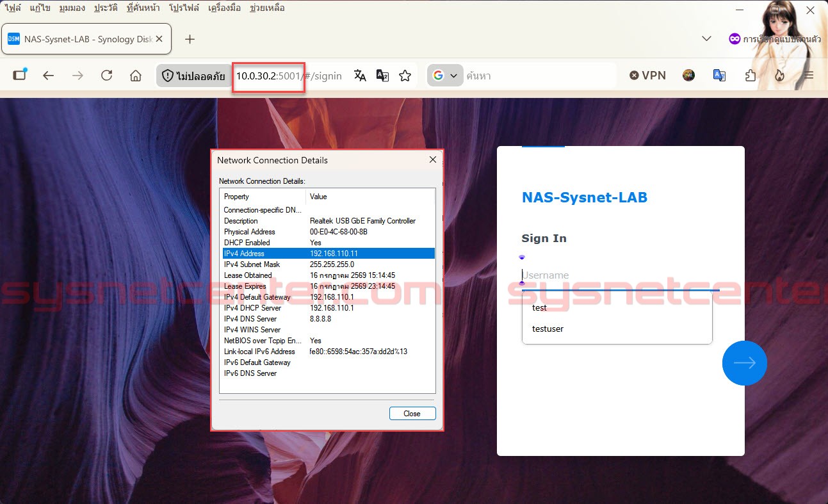This screenshot has width=828, height=504.
Task: Click the VPN button
Action: pyautogui.click(x=647, y=76)
